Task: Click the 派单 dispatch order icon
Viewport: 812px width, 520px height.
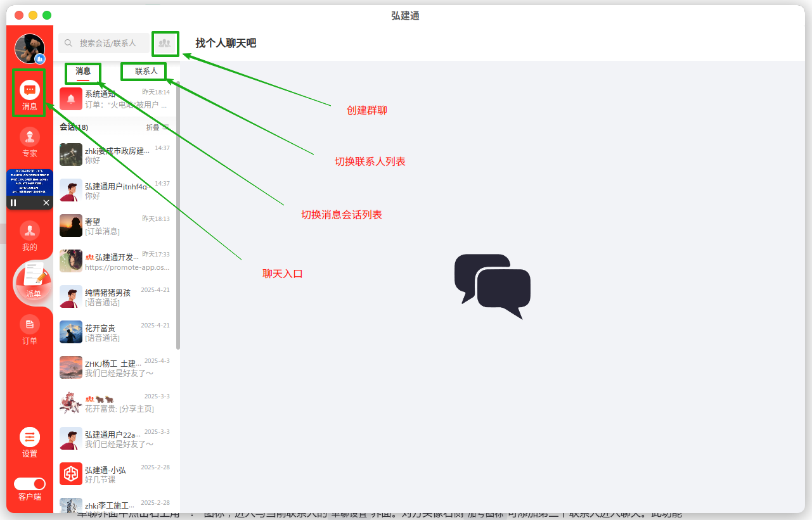Action: 32,281
